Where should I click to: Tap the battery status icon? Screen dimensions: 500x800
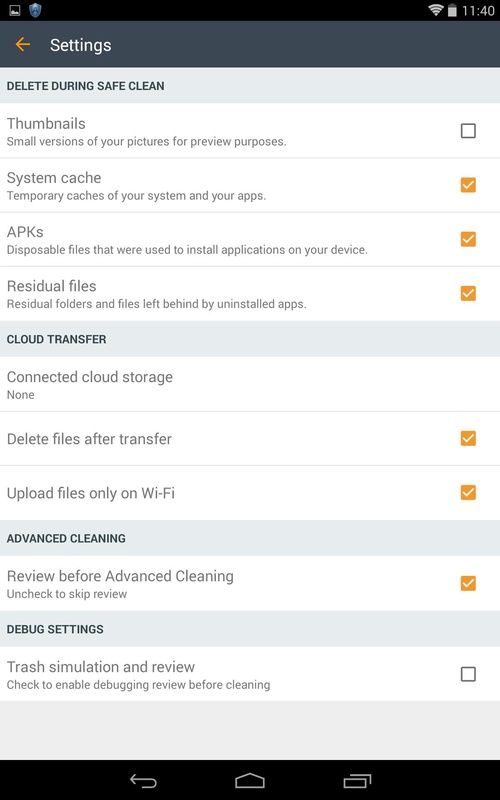coord(452,10)
